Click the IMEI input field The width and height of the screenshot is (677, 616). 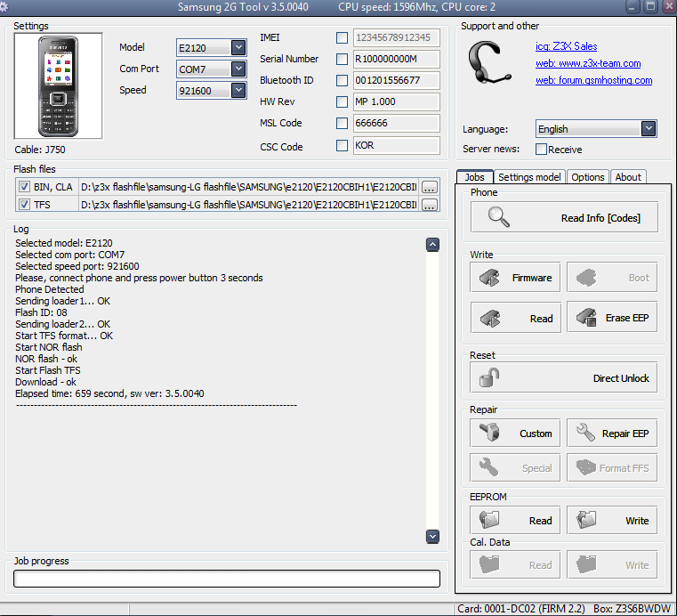coord(397,37)
